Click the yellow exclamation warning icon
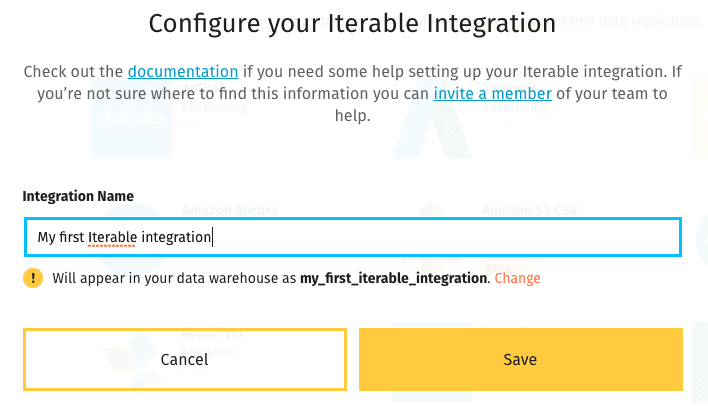 [x=33, y=278]
